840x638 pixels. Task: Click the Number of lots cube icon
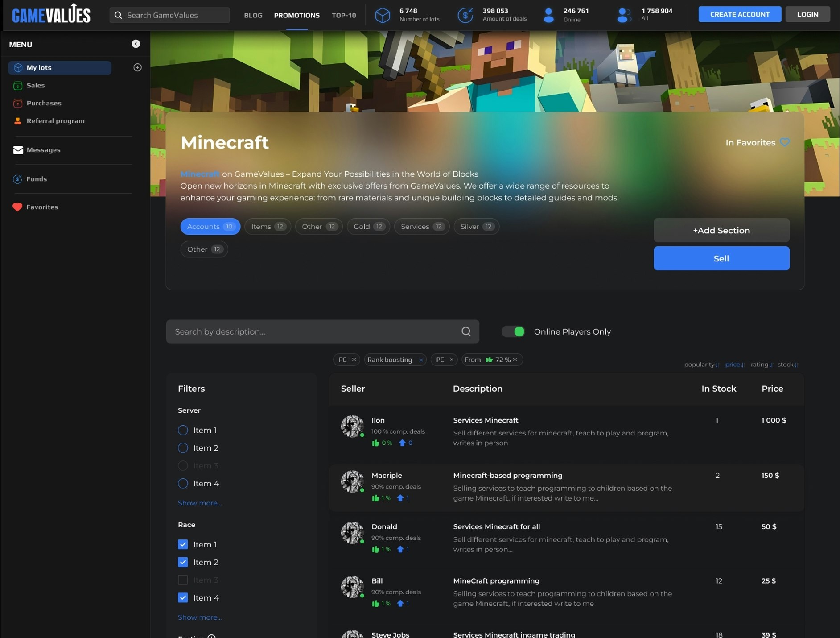(382, 15)
